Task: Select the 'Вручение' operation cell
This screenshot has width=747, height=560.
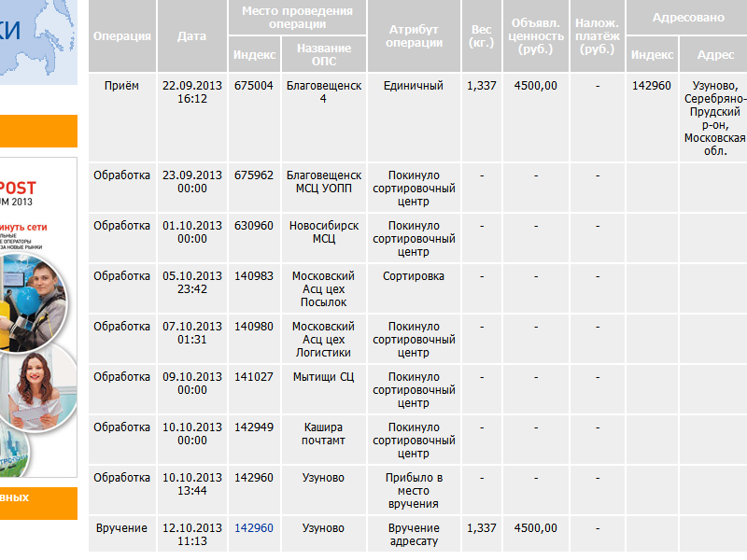Action: click(122, 534)
